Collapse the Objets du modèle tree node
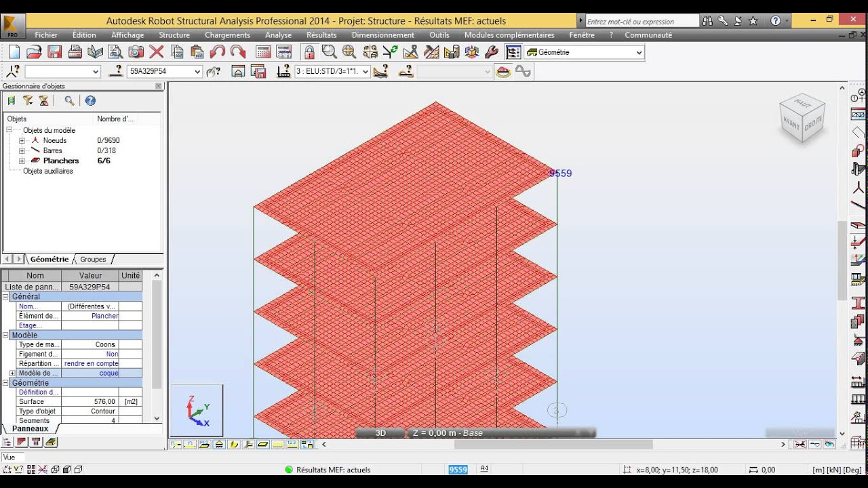868x488 pixels. [x=9, y=130]
